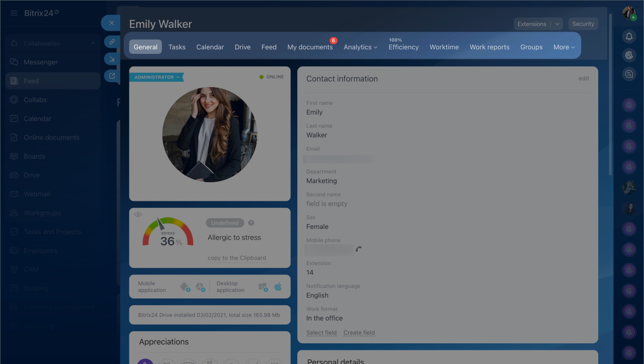Click the stress level gauge
This screenshot has width=644, height=364.
coord(168,233)
